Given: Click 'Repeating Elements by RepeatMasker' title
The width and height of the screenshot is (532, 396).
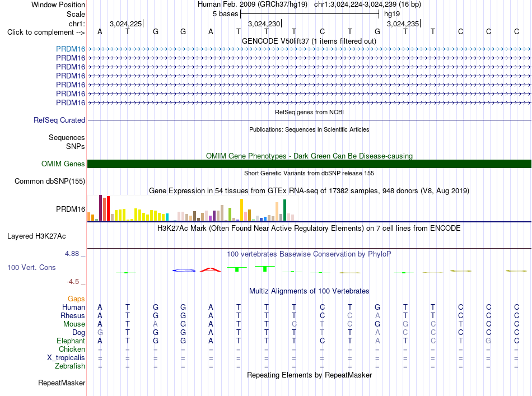Looking at the screenshot, I should click(310, 375).
